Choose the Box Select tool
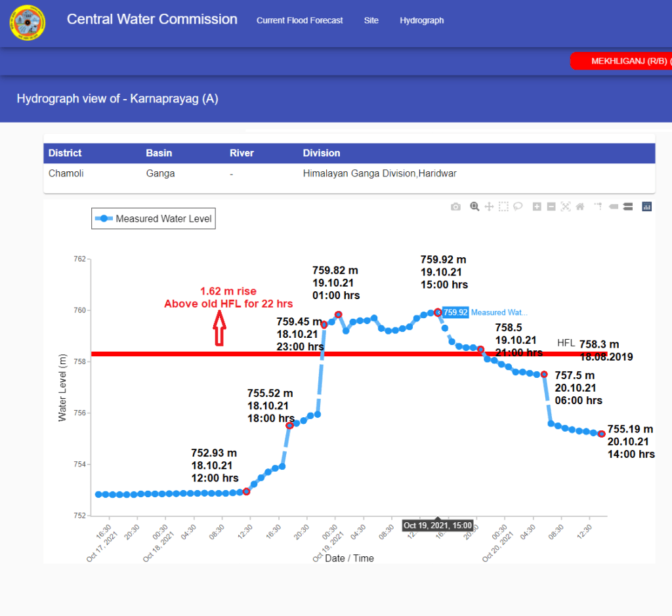This screenshot has height=616, width=672. (503, 207)
